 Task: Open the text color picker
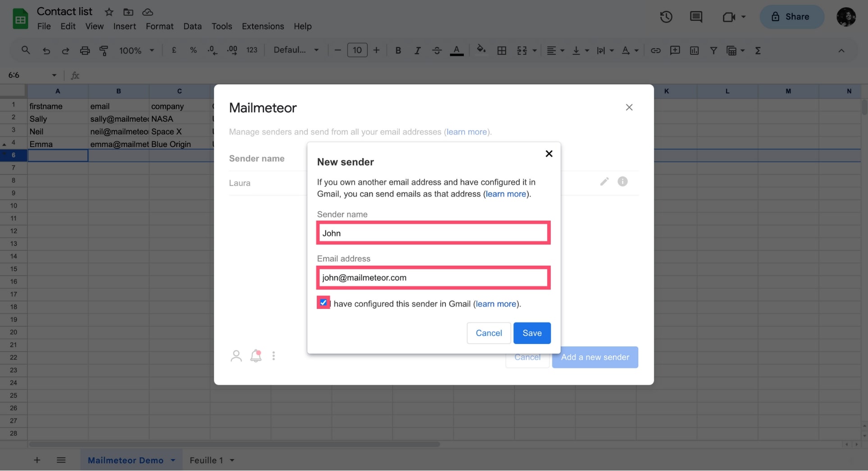pos(457,50)
